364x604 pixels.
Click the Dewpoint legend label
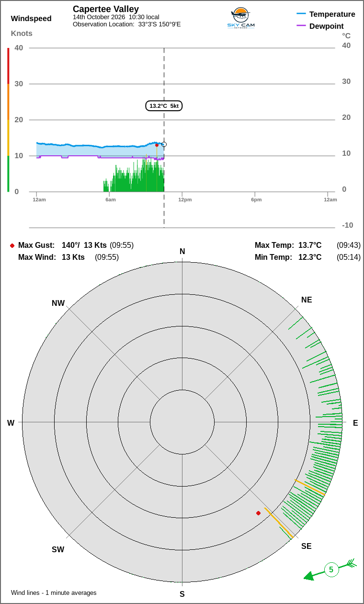(327, 26)
